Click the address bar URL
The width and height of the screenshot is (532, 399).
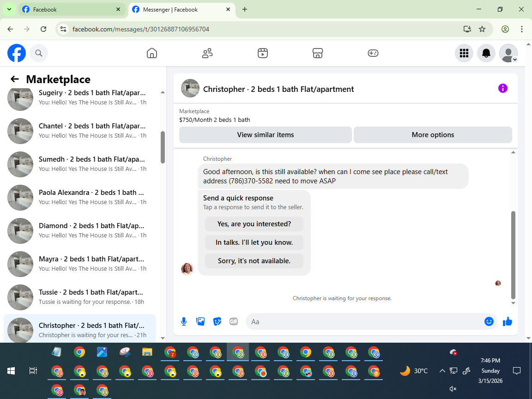tap(140, 29)
